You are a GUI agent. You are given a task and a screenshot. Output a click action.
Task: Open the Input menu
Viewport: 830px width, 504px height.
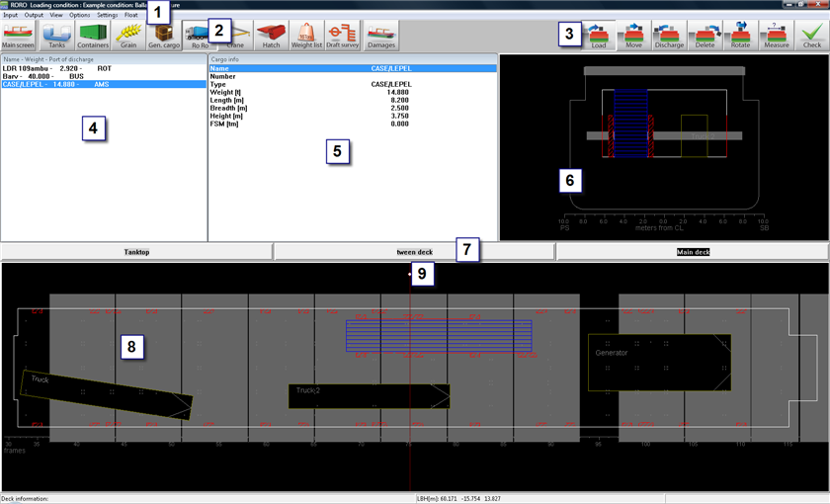click(x=11, y=15)
